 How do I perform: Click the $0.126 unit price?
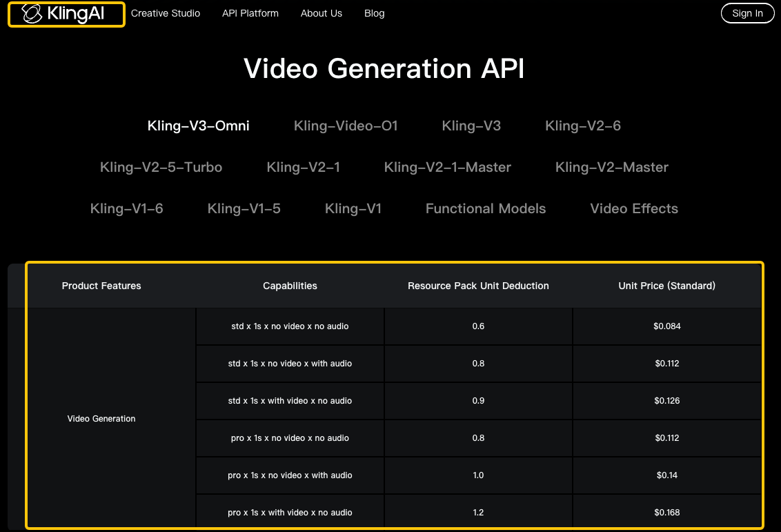coord(667,401)
